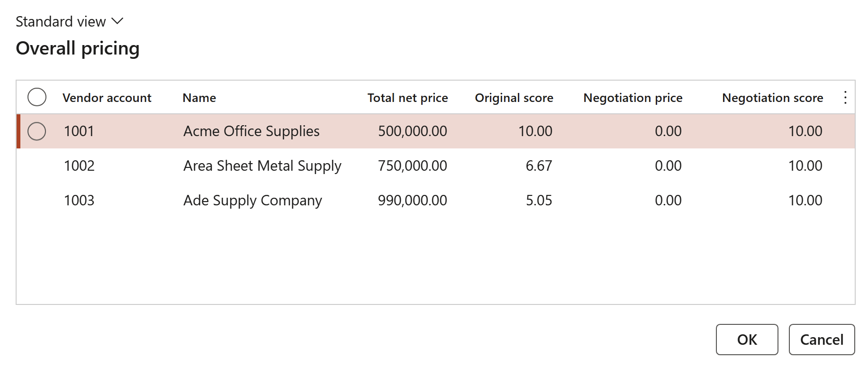Click the Negotiation price column header
The width and height of the screenshot is (868, 368).
click(x=633, y=98)
